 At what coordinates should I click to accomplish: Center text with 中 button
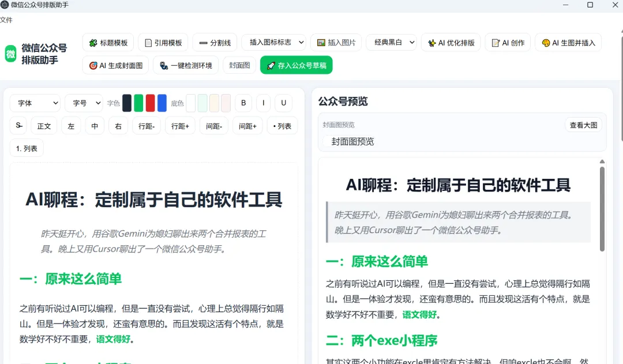pos(95,126)
